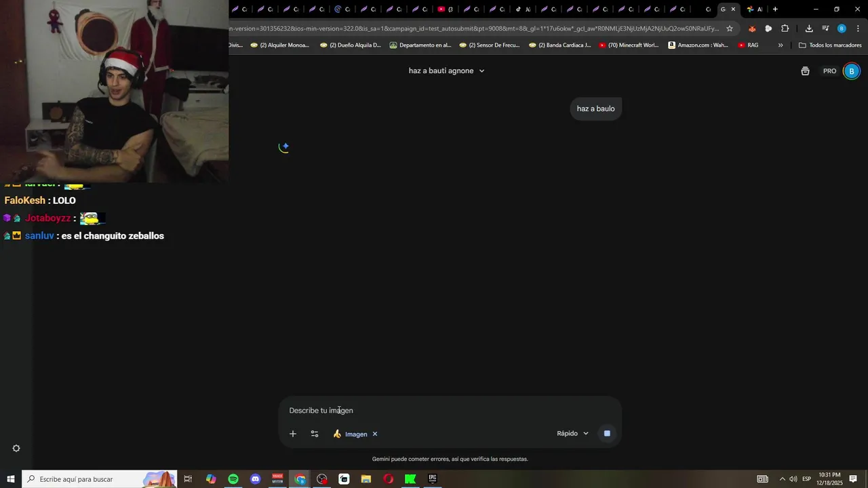The image size is (868, 488).
Task: Open Spotify from the taskbar
Action: click(x=233, y=479)
